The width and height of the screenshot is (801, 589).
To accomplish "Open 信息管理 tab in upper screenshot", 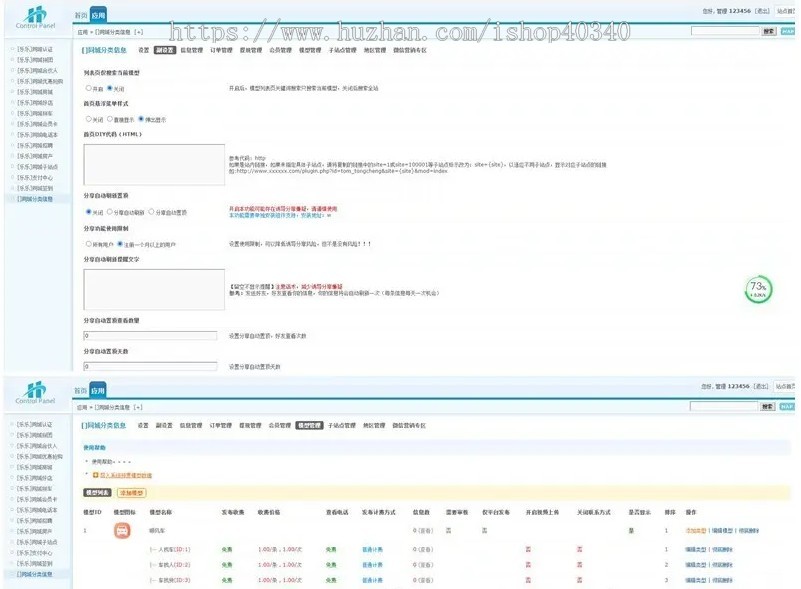I will tap(192, 50).
